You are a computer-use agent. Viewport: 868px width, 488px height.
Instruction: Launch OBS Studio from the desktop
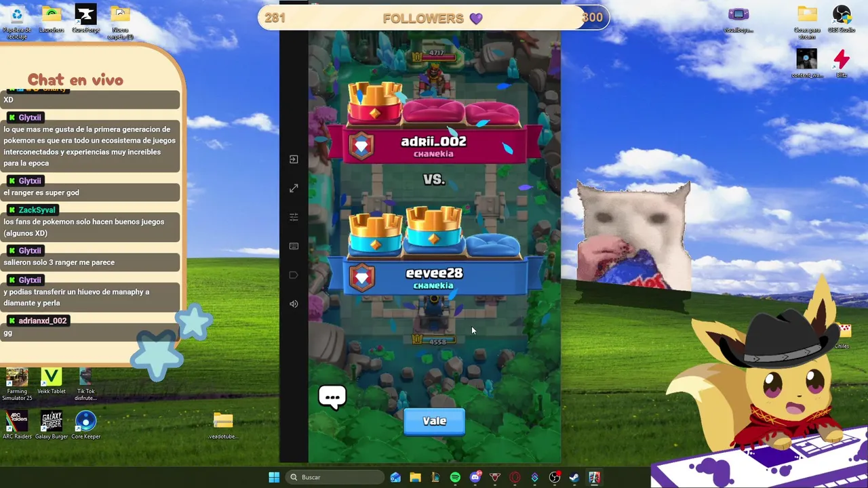click(x=842, y=20)
